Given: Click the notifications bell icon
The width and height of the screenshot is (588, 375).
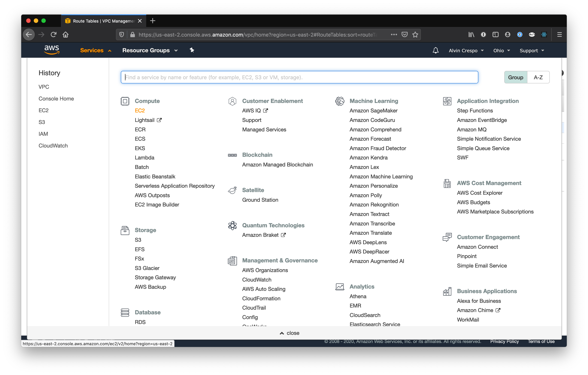Looking at the screenshot, I should [436, 50].
